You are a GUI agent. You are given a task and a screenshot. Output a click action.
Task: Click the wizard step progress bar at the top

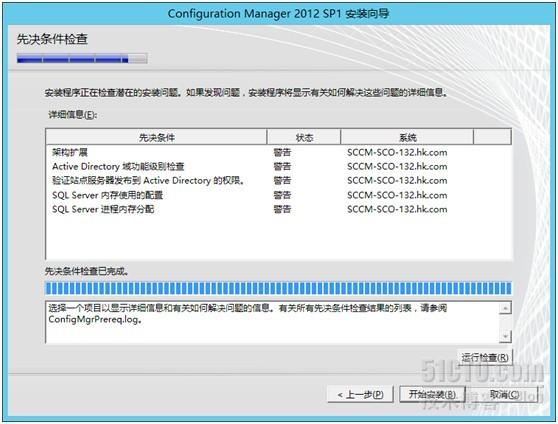[82, 59]
